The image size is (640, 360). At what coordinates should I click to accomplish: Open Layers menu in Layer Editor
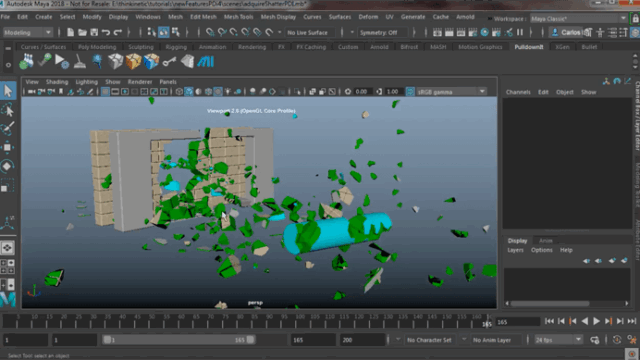tap(515, 250)
